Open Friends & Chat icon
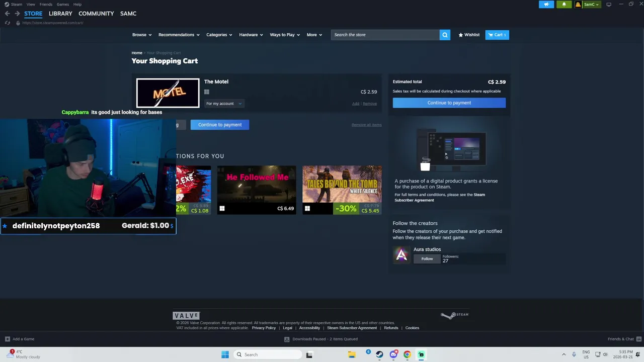The width and height of the screenshot is (644, 362). pos(639,339)
